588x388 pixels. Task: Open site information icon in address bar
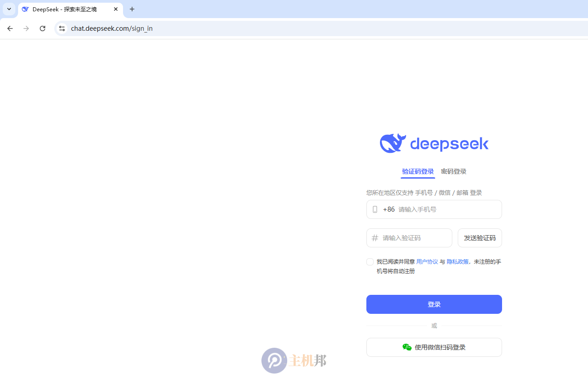pyautogui.click(x=62, y=28)
